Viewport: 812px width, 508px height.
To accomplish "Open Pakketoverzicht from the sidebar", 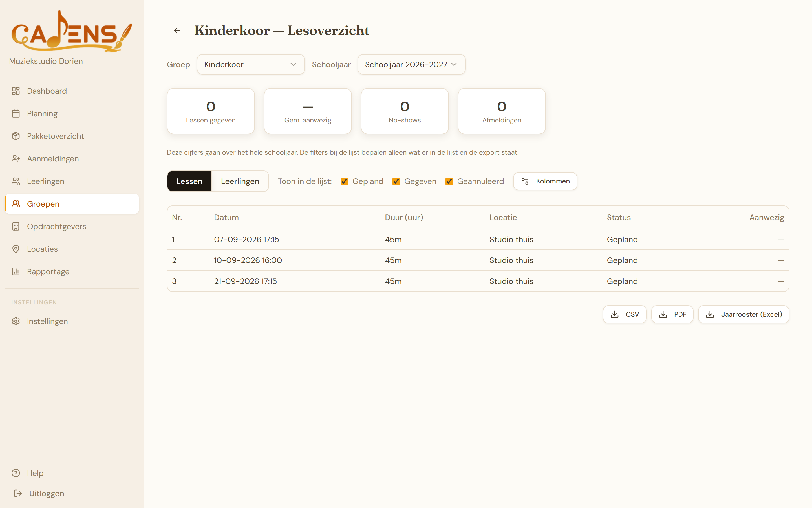I will click(x=72, y=136).
